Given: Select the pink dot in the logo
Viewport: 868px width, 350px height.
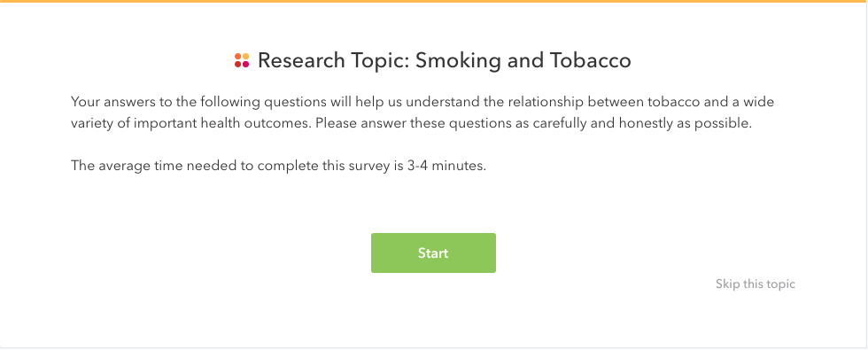Looking at the screenshot, I should (x=246, y=64).
